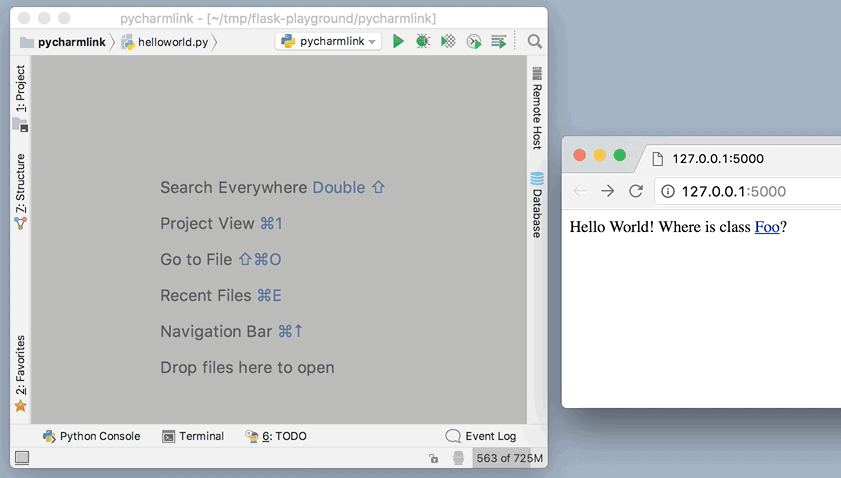Viewport: 841px width, 478px height.
Task: Open the 2: Favorites tool window
Action: [x=20, y=374]
